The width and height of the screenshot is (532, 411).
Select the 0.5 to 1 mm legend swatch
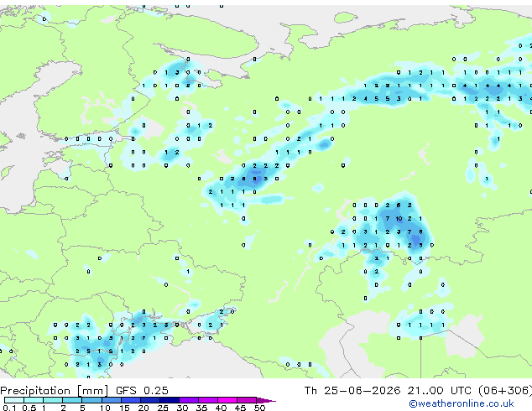[34, 400]
